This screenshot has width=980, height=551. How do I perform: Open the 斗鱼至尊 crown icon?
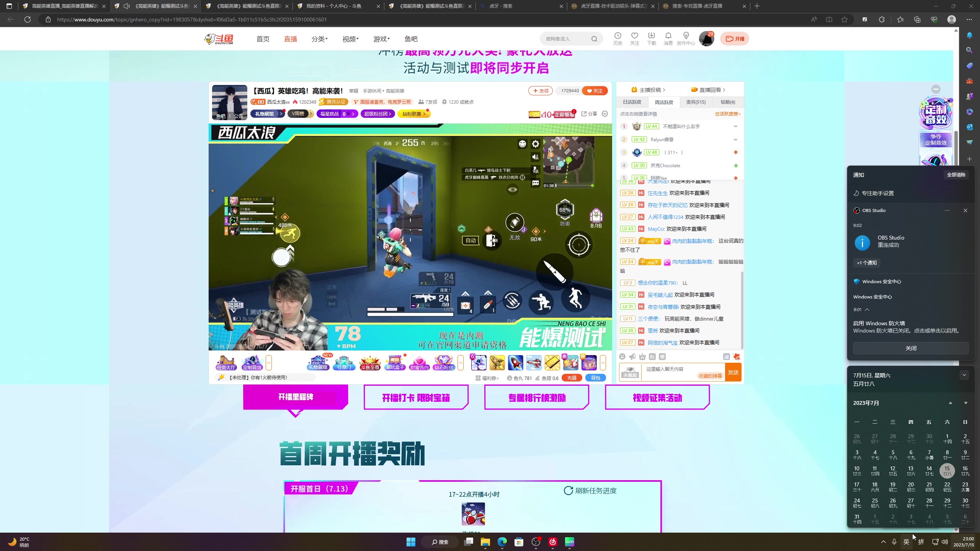tap(370, 363)
